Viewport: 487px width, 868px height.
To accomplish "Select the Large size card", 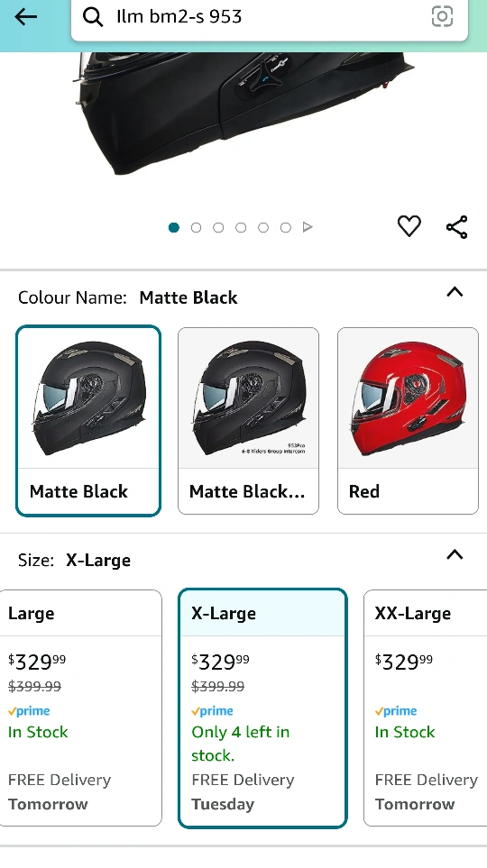I will 81,708.
